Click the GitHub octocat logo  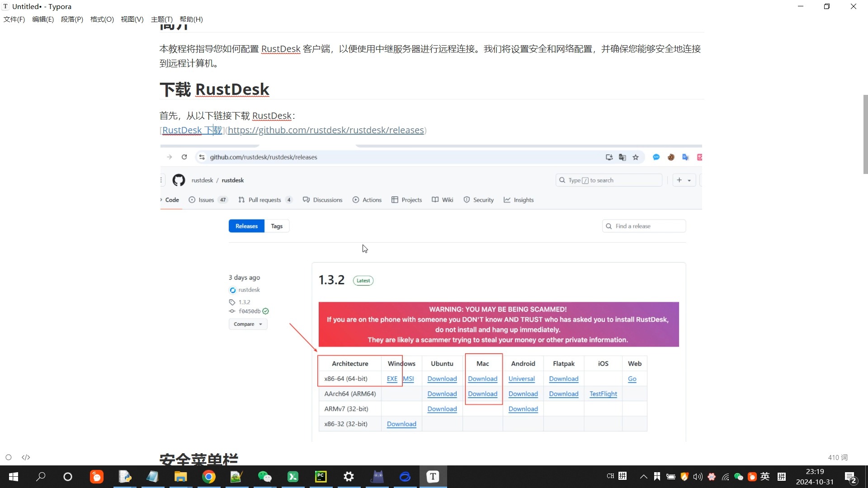[179, 180]
